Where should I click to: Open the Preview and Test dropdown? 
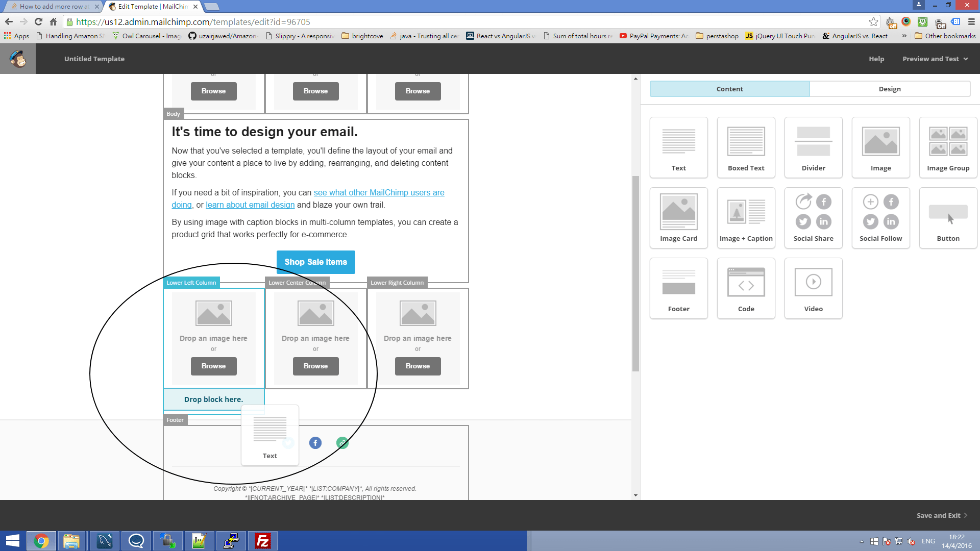coord(935,59)
